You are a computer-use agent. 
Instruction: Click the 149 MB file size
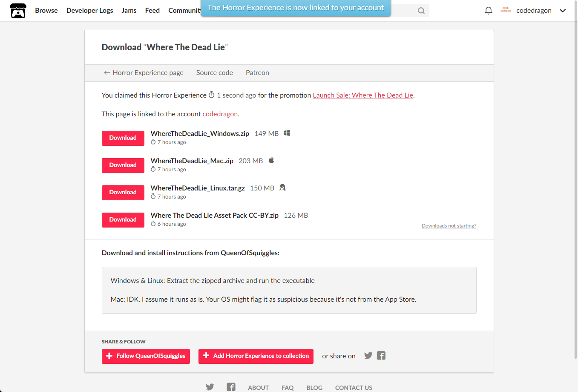pos(267,134)
